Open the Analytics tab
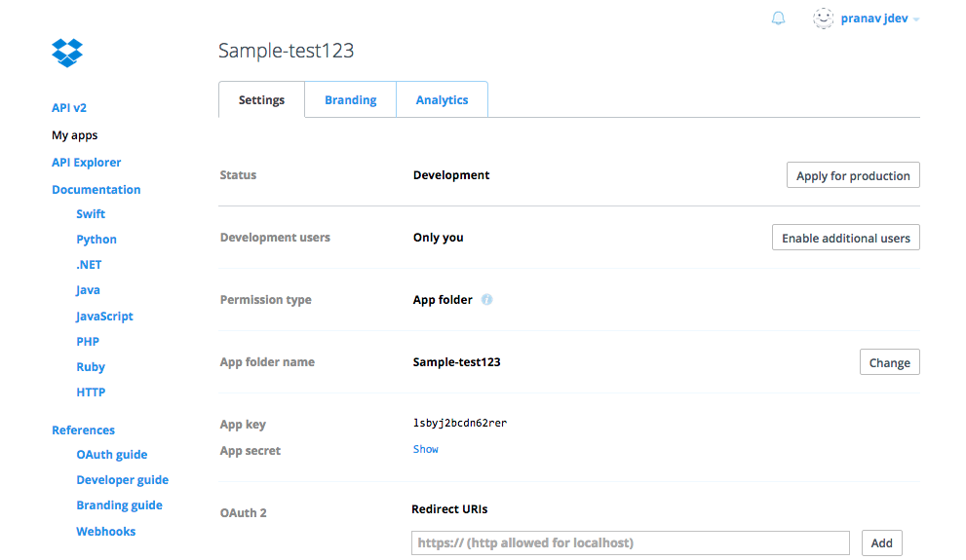The height and width of the screenshot is (560, 966). 442,100
